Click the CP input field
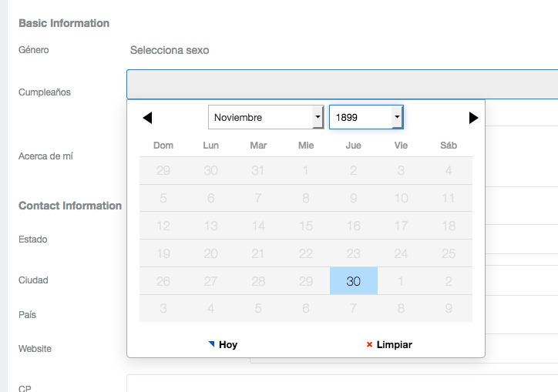Screen dimensions: 558x392 tap(342, 384)
